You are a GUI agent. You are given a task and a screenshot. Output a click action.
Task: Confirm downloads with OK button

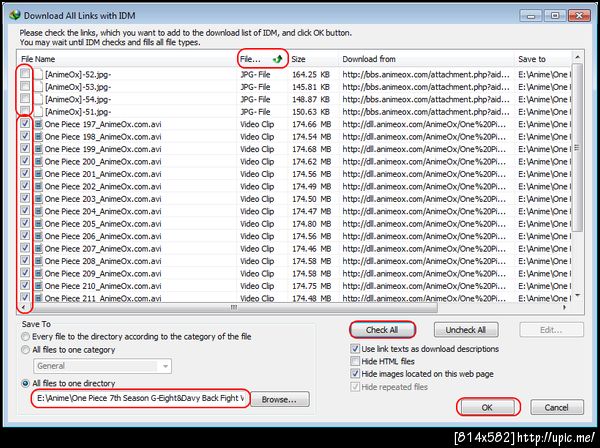[x=488, y=407]
